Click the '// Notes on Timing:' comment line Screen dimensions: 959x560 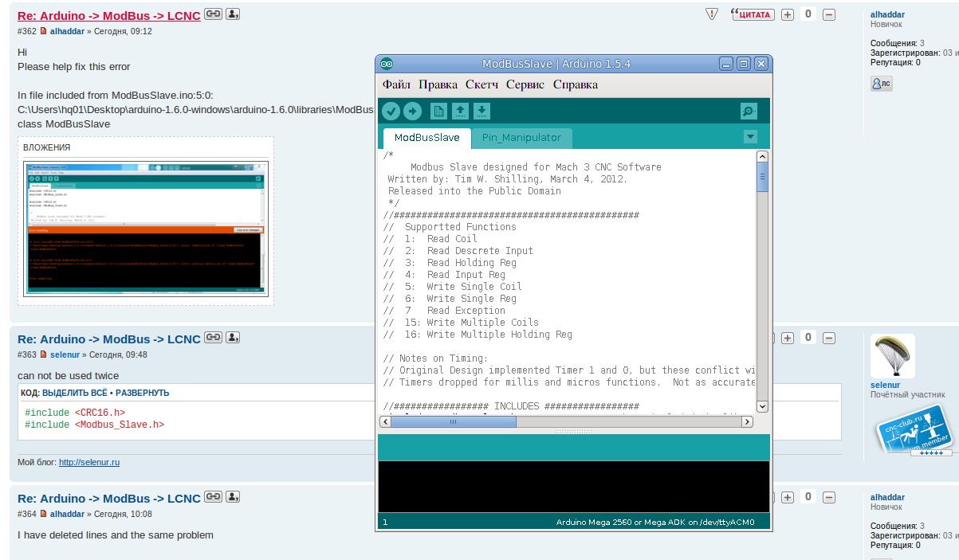click(x=435, y=358)
